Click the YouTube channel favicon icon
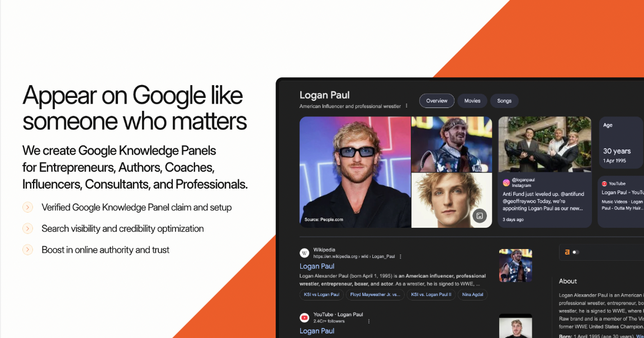This screenshot has height=338, width=644. (x=304, y=317)
